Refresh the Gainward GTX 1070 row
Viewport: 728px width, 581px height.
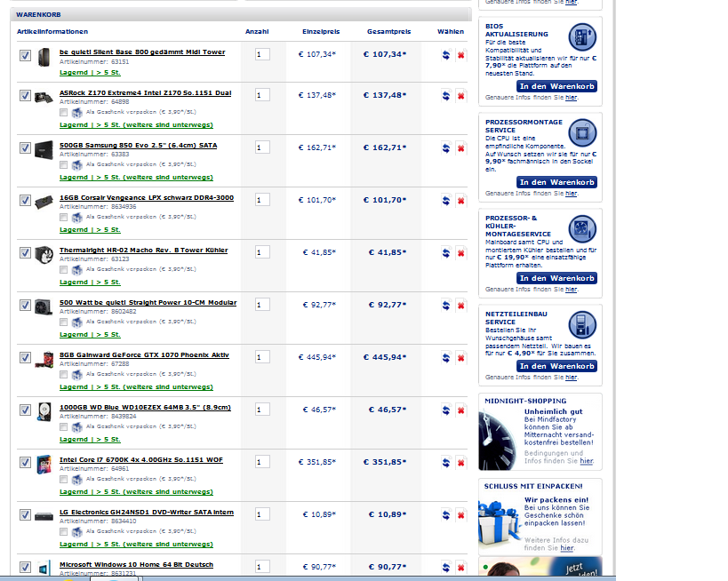(445, 358)
